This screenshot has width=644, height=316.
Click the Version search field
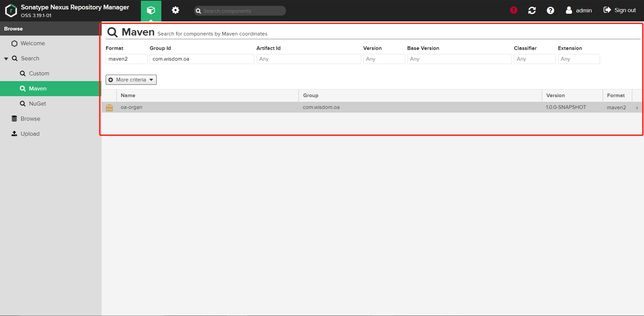[x=384, y=59]
